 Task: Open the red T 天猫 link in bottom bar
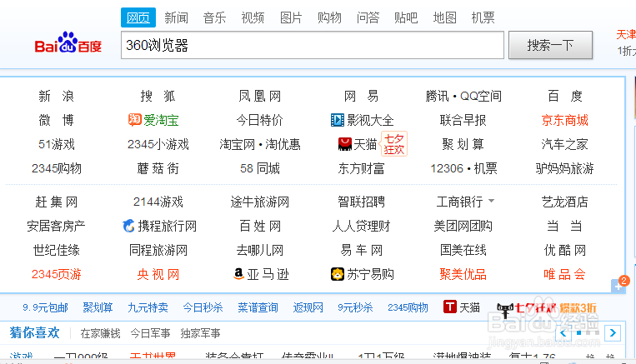pyautogui.click(x=462, y=307)
